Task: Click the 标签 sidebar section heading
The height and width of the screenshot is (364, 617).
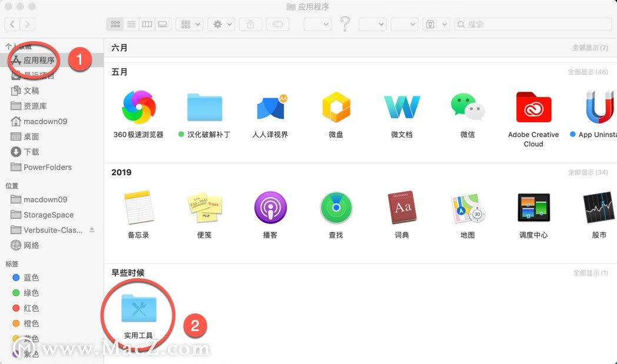Action: [x=12, y=263]
